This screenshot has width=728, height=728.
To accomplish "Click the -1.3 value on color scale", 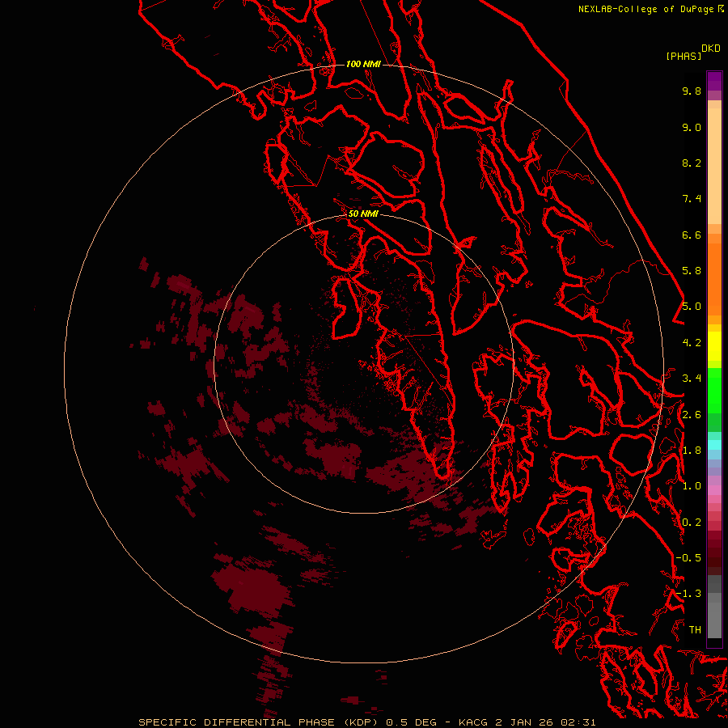I will tap(688, 594).
